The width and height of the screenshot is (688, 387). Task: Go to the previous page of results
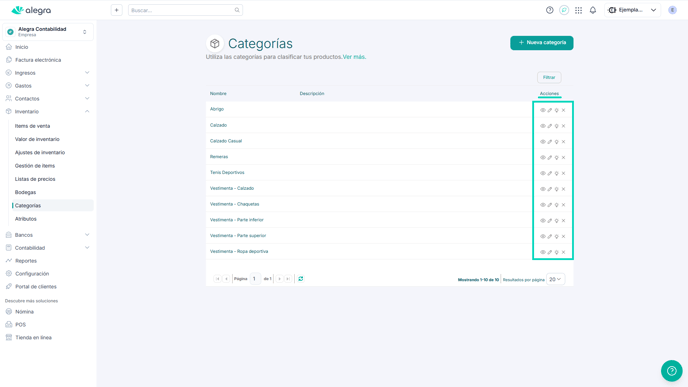click(x=226, y=279)
